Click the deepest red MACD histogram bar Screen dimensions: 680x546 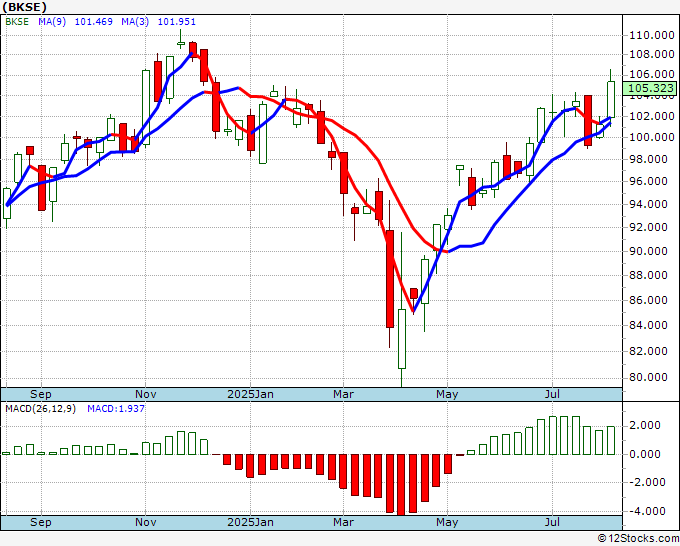click(402, 484)
